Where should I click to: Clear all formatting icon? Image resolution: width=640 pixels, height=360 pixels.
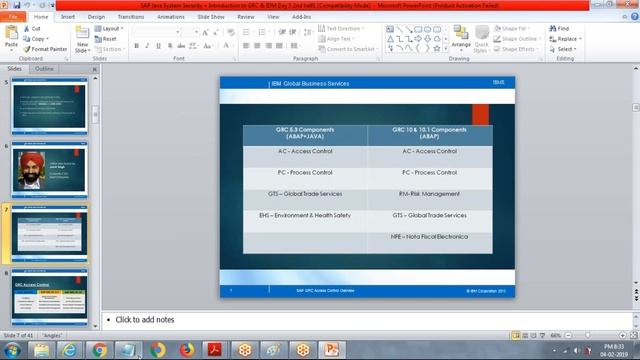click(231, 32)
